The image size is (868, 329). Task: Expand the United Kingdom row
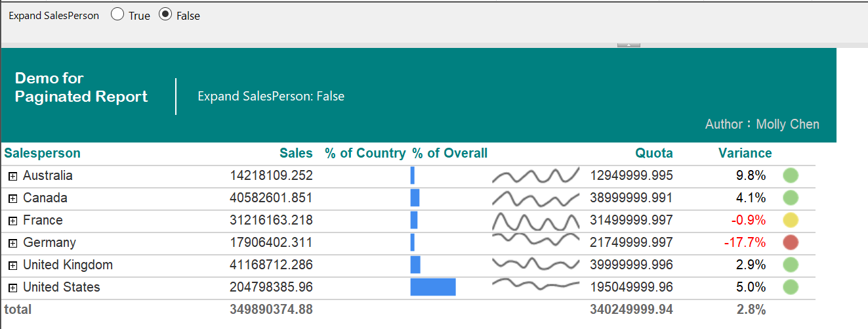[12, 265]
